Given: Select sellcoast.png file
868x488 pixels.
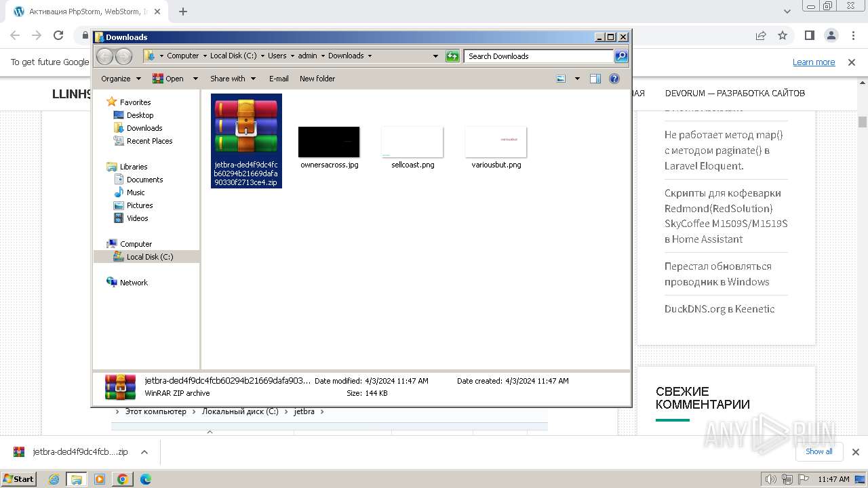Looking at the screenshot, I should click(412, 147).
